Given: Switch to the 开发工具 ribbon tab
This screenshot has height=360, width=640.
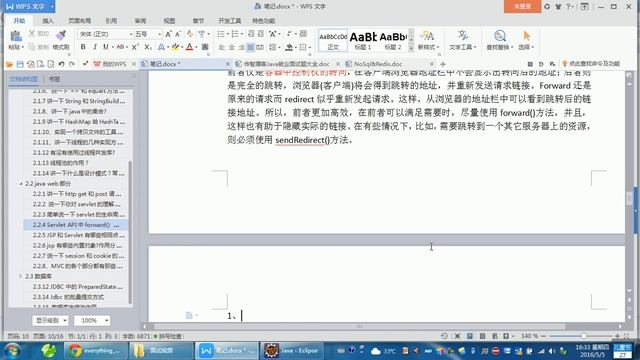Looking at the screenshot, I should 229,20.
